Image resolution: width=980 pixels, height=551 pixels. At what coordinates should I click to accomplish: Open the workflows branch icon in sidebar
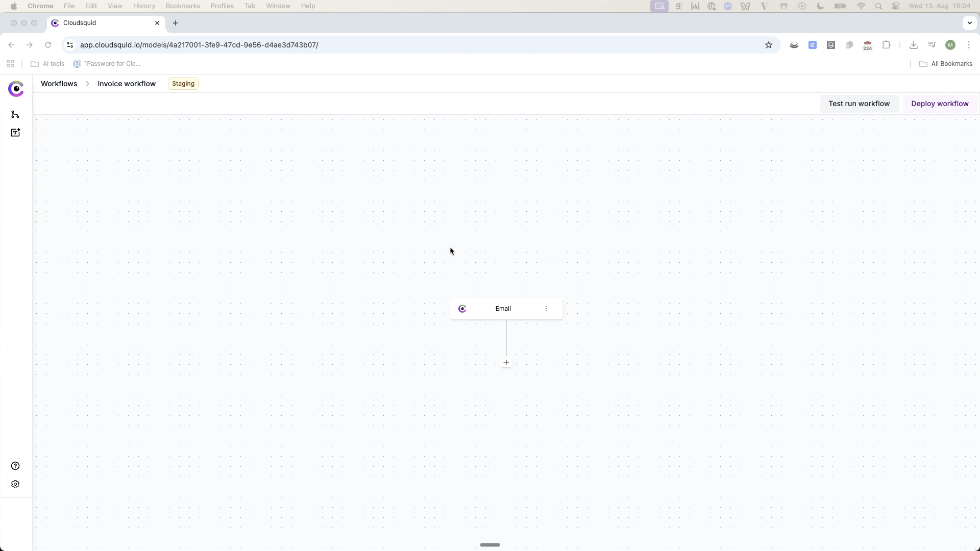pos(15,114)
